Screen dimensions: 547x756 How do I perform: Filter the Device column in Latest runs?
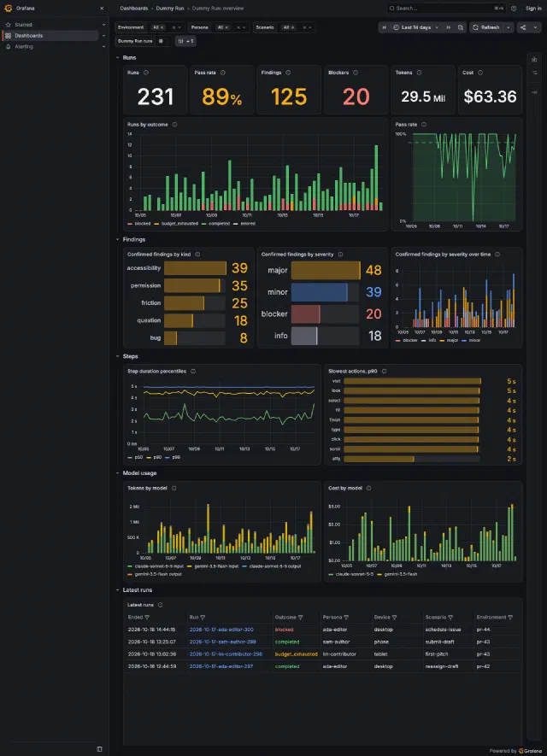point(395,617)
